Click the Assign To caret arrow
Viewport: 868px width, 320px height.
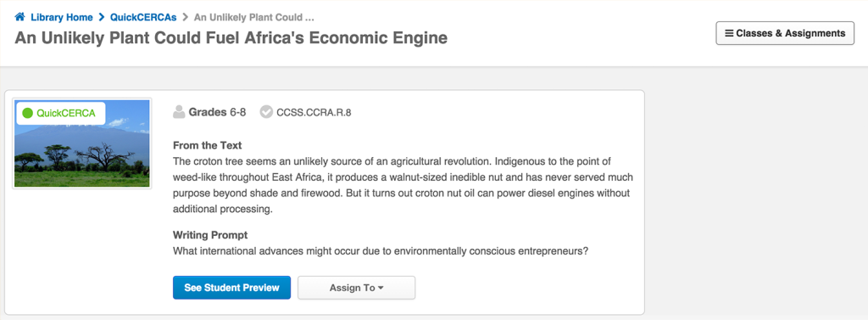coord(381,289)
